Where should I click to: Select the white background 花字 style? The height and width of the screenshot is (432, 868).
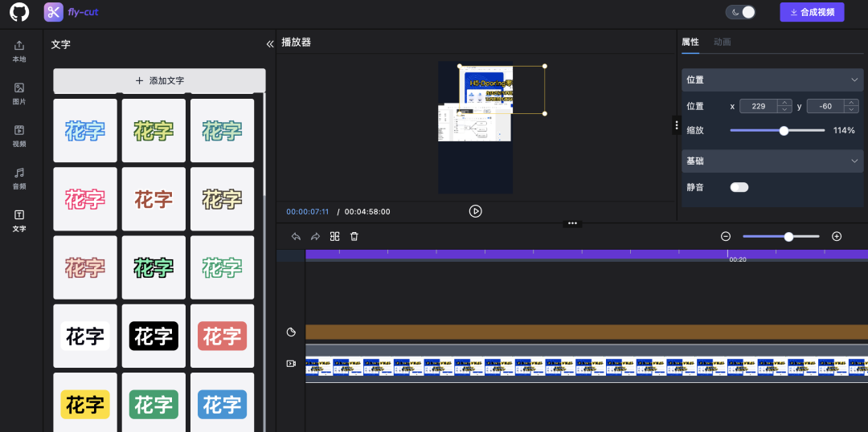[x=85, y=336]
